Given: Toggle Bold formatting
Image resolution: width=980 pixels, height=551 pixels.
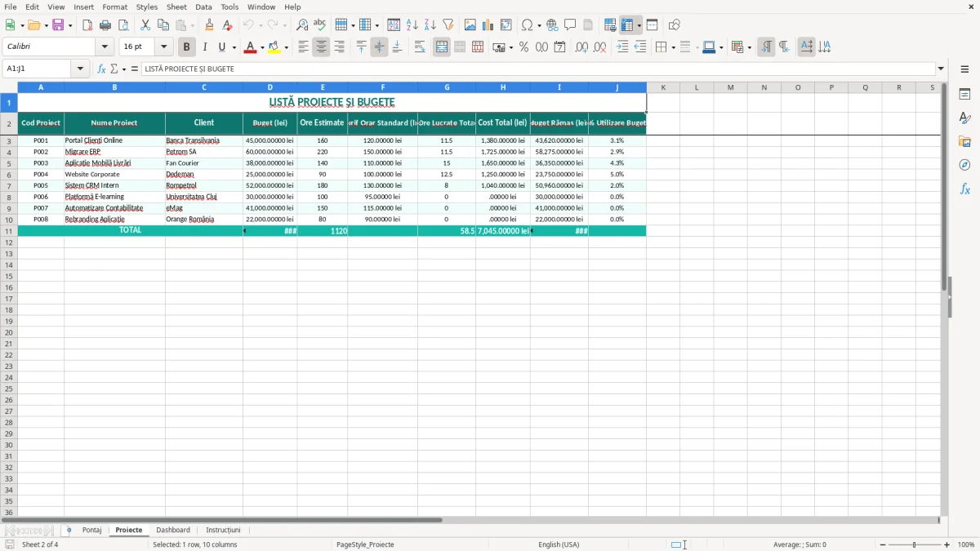Looking at the screenshot, I should (x=187, y=47).
